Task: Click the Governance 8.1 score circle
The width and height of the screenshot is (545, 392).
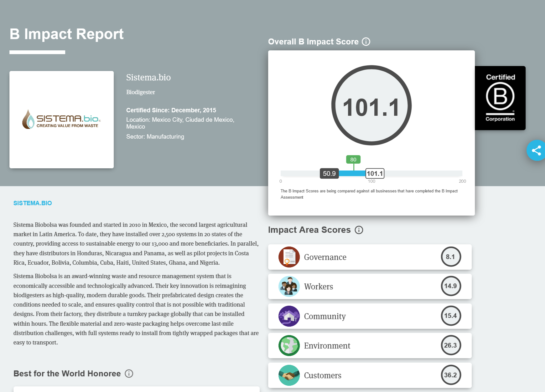Action: [451, 257]
